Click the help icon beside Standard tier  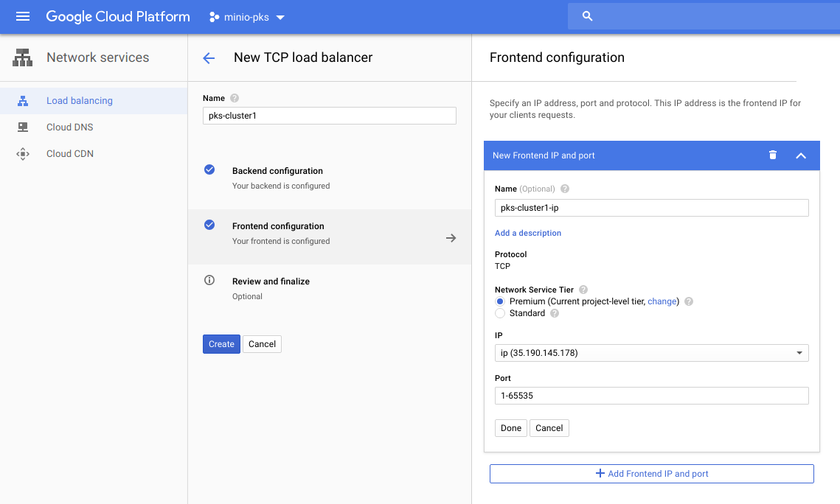(x=555, y=313)
